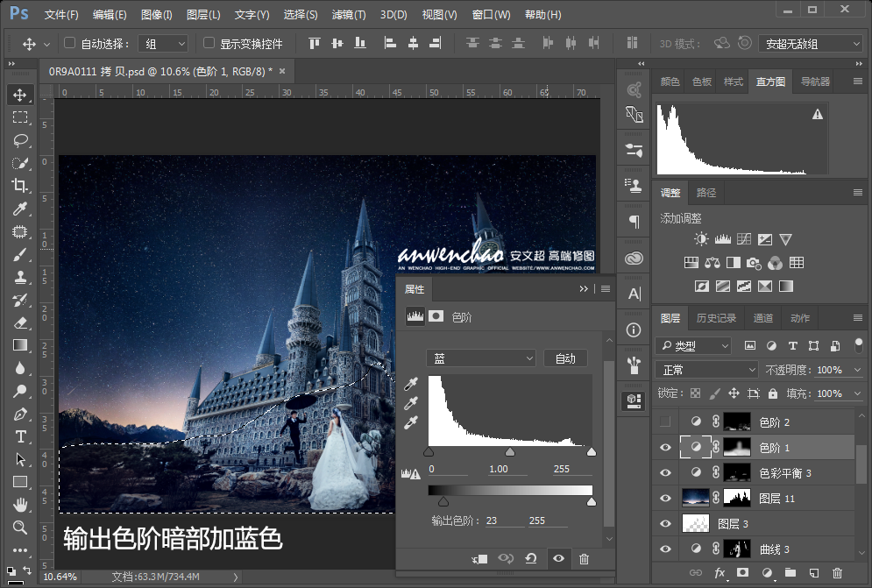Open the Layers panel flyout menu
Screen dimensions: 872x588
coord(858,317)
